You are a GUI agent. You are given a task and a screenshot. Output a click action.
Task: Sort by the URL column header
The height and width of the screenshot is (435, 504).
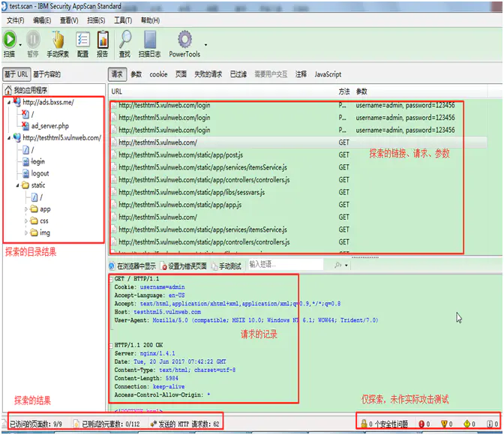point(117,91)
